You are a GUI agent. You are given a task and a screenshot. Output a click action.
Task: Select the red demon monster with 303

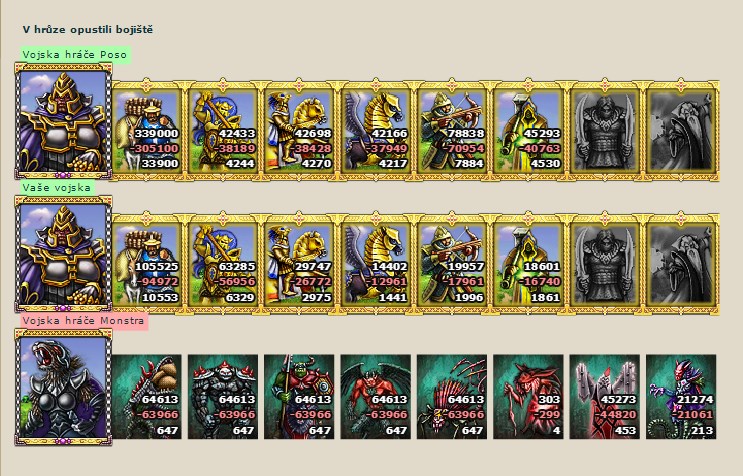coord(528,397)
